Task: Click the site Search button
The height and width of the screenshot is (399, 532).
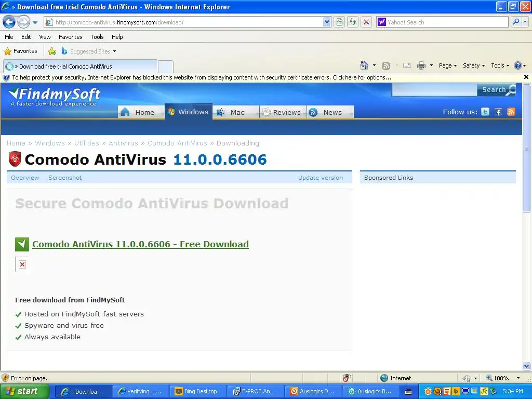Action: 496,89
